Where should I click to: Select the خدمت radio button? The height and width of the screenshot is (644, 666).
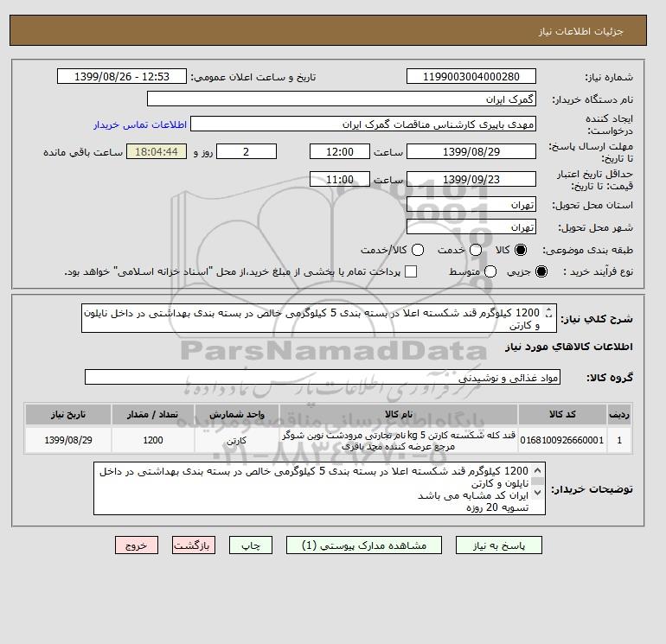click(476, 250)
